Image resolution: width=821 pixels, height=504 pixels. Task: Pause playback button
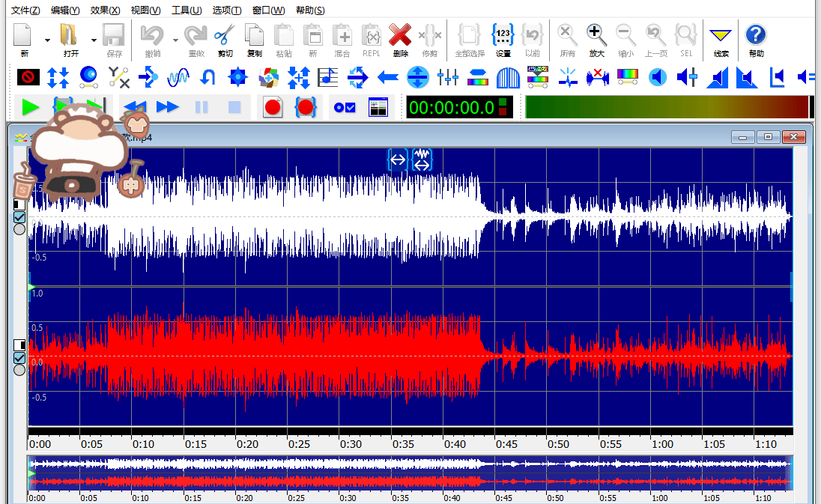point(202,107)
